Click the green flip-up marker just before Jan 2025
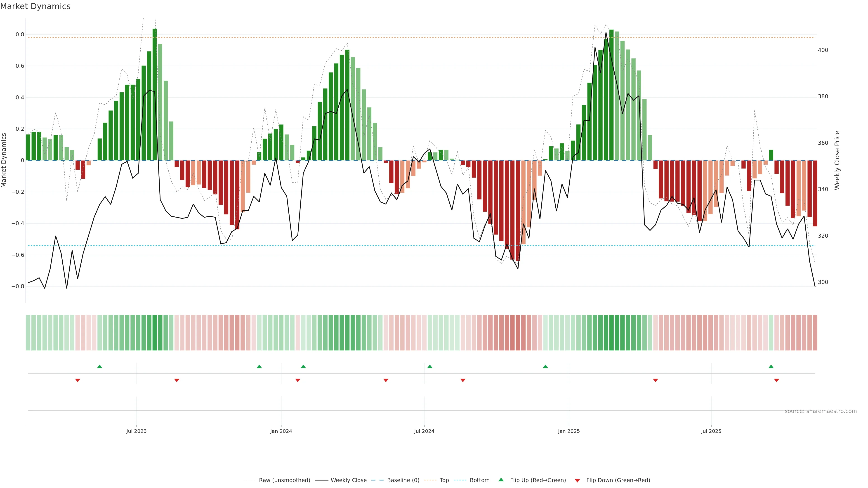 coord(545,366)
